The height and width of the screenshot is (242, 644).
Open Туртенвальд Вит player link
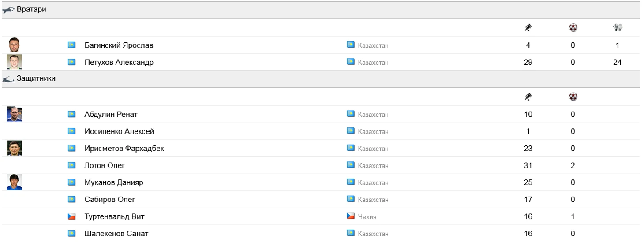click(x=114, y=217)
